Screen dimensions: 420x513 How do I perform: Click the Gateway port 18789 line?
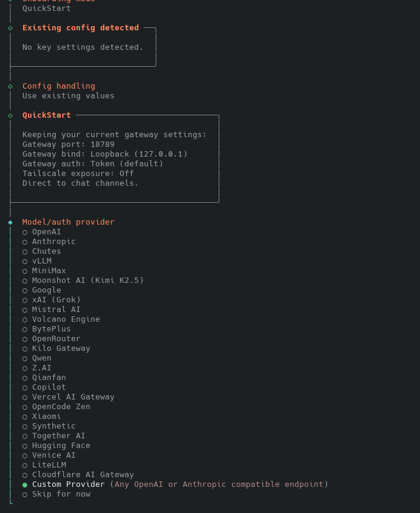(68, 144)
